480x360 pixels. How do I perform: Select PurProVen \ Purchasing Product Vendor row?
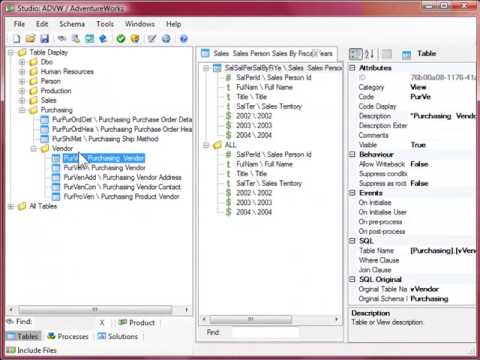121,197
